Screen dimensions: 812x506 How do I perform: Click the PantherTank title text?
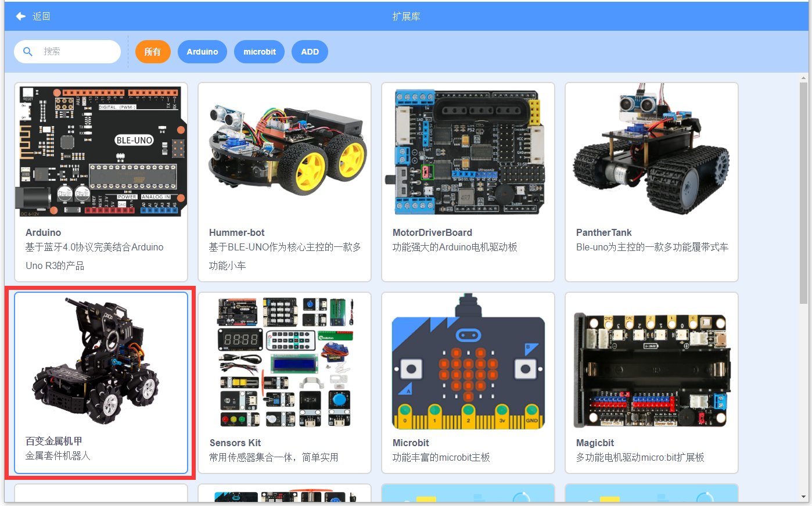[x=603, y=232]
